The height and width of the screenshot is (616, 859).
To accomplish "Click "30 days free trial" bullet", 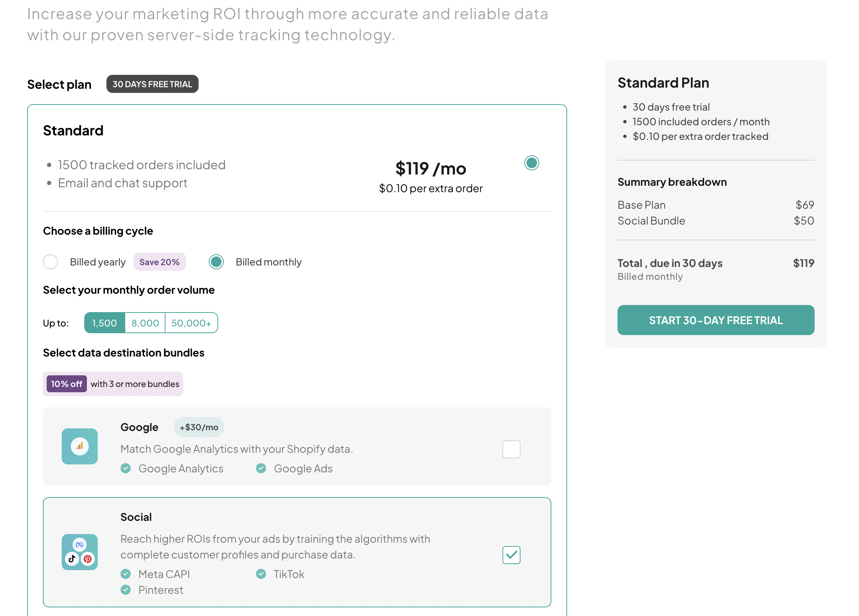I will coord(671,107).
